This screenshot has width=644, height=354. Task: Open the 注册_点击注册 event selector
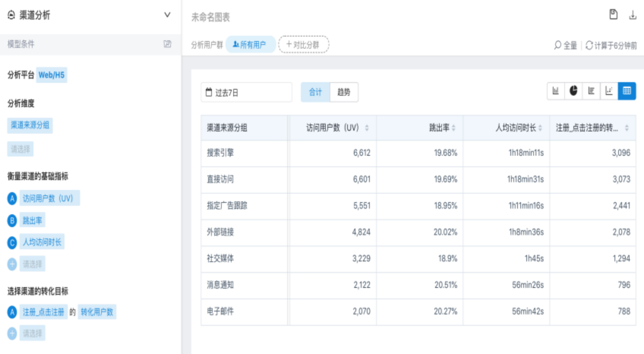pyautogui.click(x=44, y=312)
